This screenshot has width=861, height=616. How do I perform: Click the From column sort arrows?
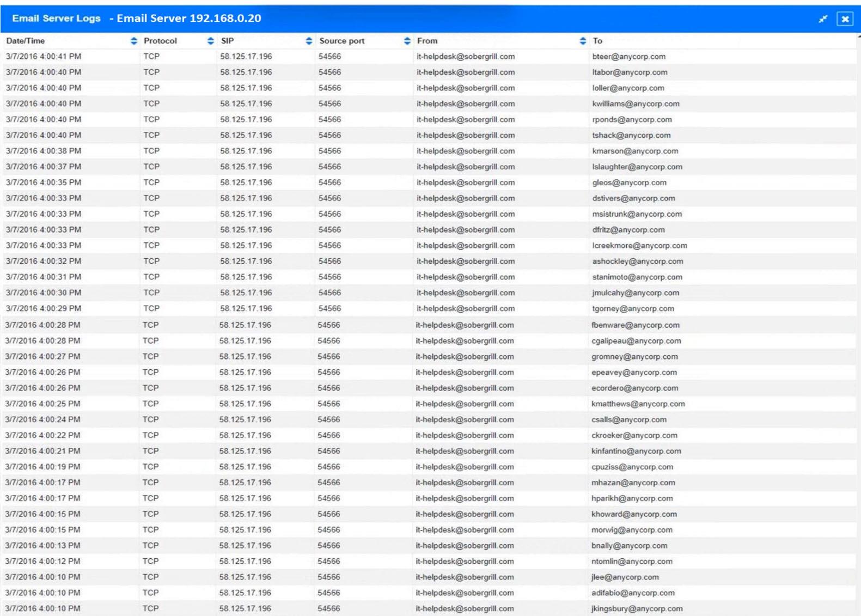pos(583,41)
